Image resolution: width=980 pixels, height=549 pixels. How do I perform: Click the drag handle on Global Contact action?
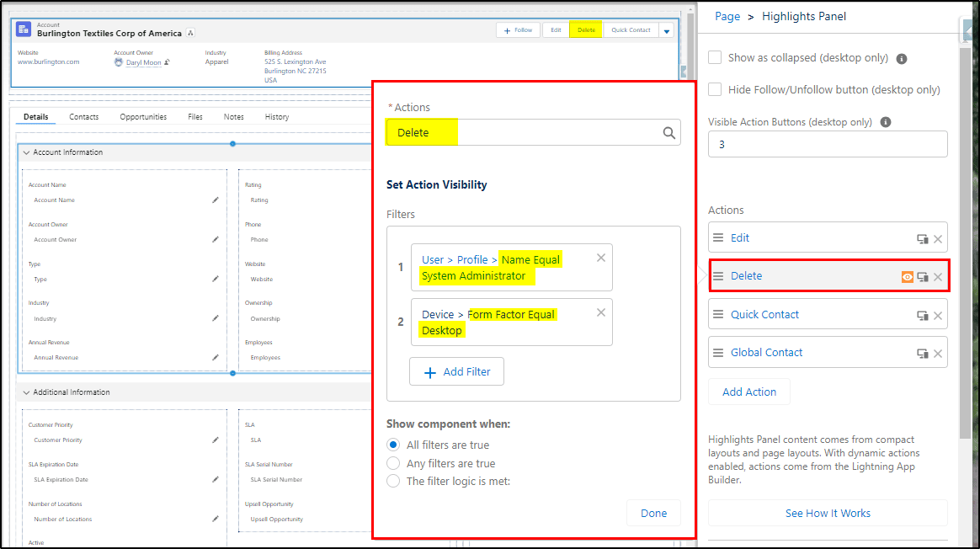click(718, 353)
